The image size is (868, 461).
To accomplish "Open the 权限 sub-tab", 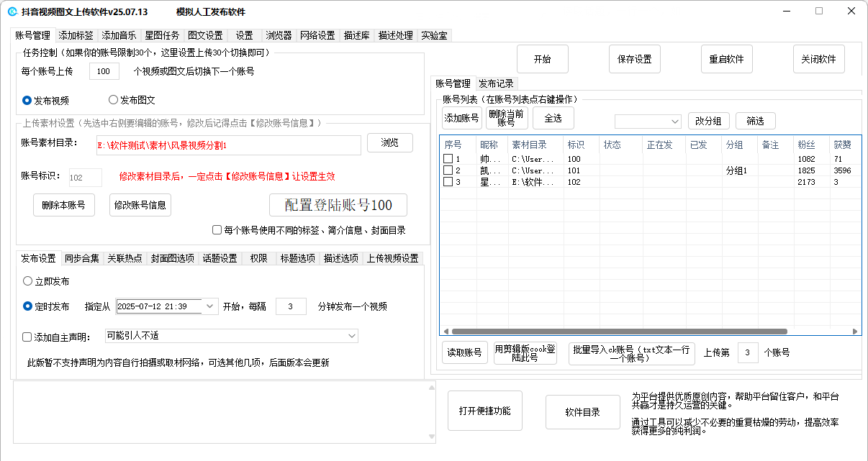I will click(258, 259).
